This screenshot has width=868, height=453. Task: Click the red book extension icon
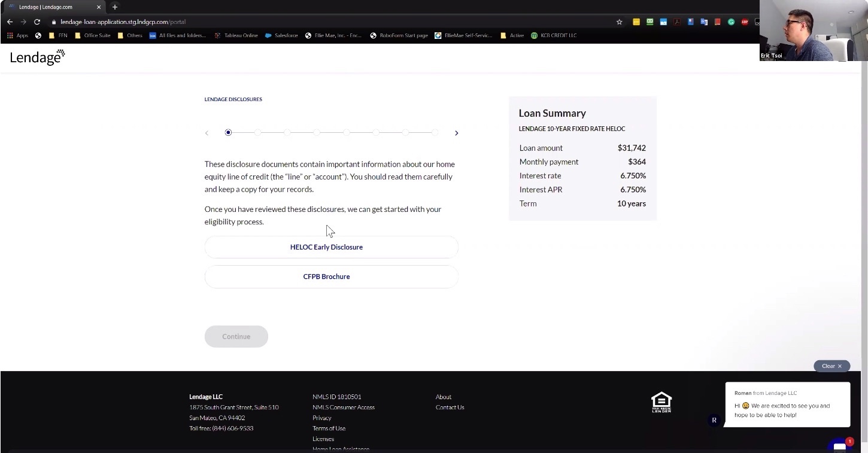[x=717, y=22]
